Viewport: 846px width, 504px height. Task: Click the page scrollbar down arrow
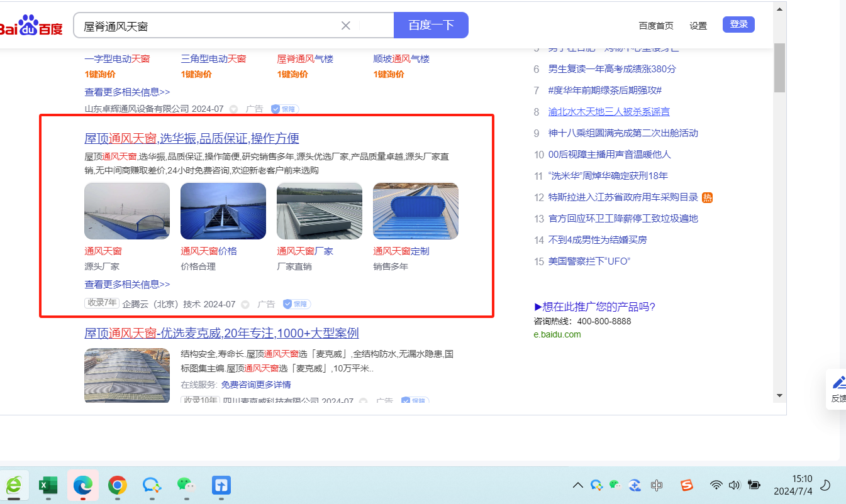[x=779, y=395]
